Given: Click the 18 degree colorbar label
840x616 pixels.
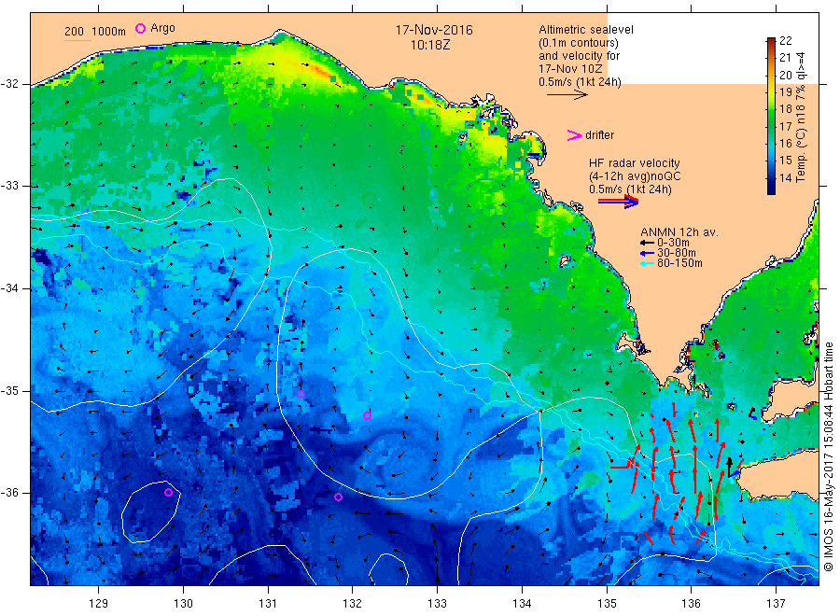Looking at the screenshot, I should [785, 109].
